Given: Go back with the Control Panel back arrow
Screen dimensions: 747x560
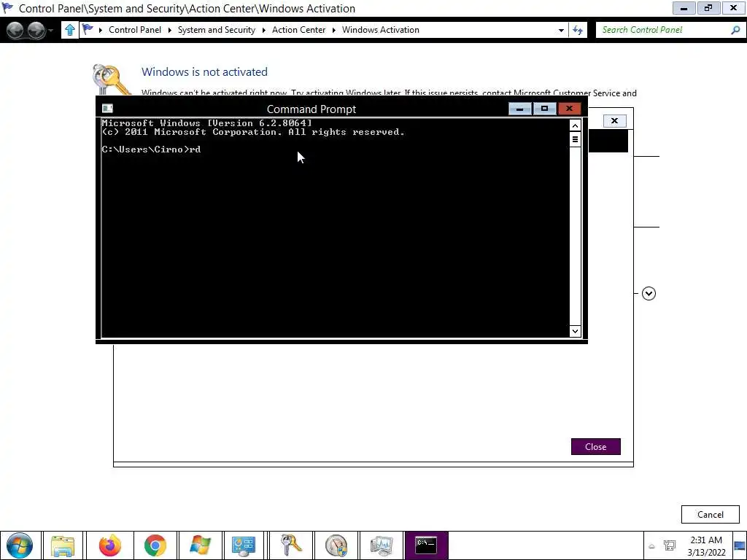Looking at the screenshot, I should click(x=15, y=30).
